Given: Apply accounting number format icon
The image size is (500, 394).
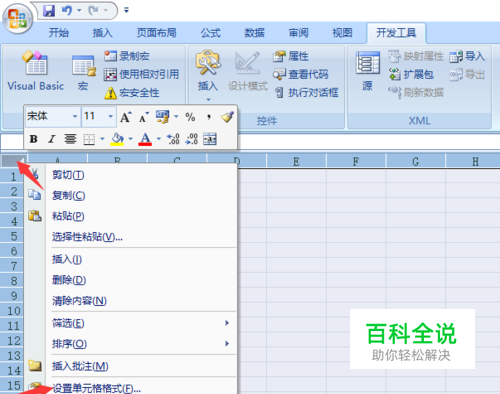Looking at the screenshot, I should (163, 117).
